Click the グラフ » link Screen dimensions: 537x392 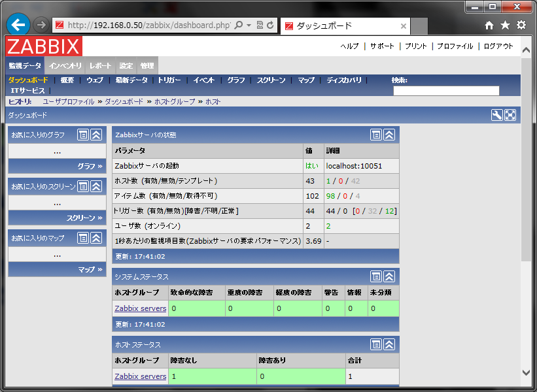point(90,166)
